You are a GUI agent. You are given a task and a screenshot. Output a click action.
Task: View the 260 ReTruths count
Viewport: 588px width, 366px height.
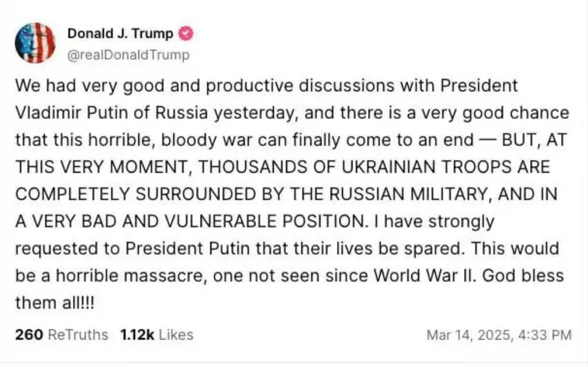point(29,334)
